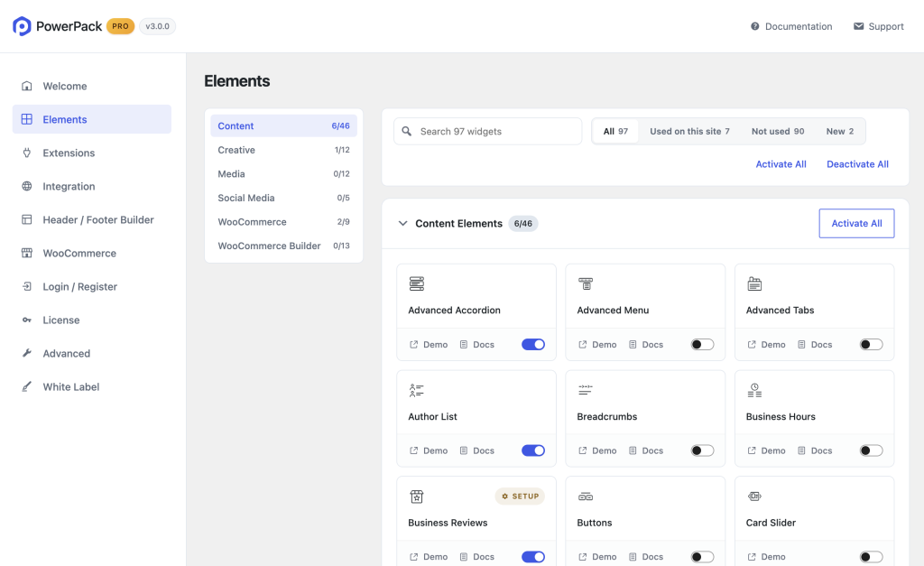Click the Advanced Tabs widget icon
Image resolution: width=924 pixels, height=566 pixels.
[754, 283]
